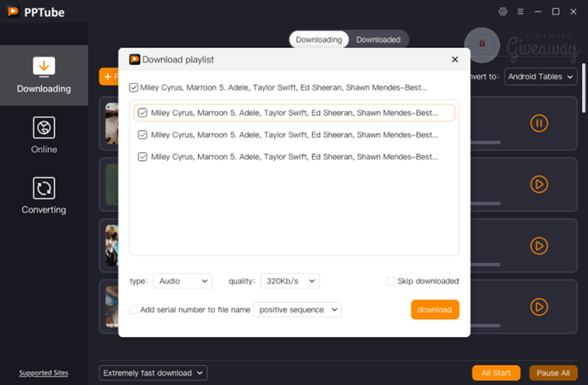Expand the type Audio dropdown

(183, 281)
